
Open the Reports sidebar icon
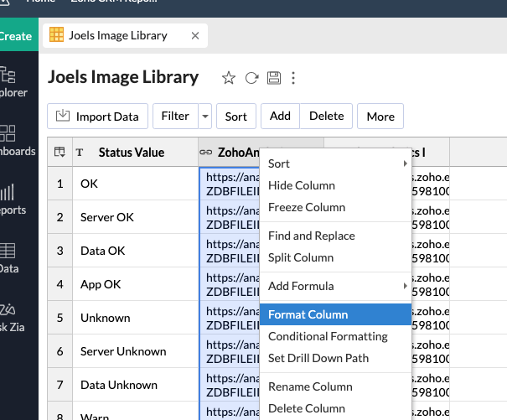[10, 199]
